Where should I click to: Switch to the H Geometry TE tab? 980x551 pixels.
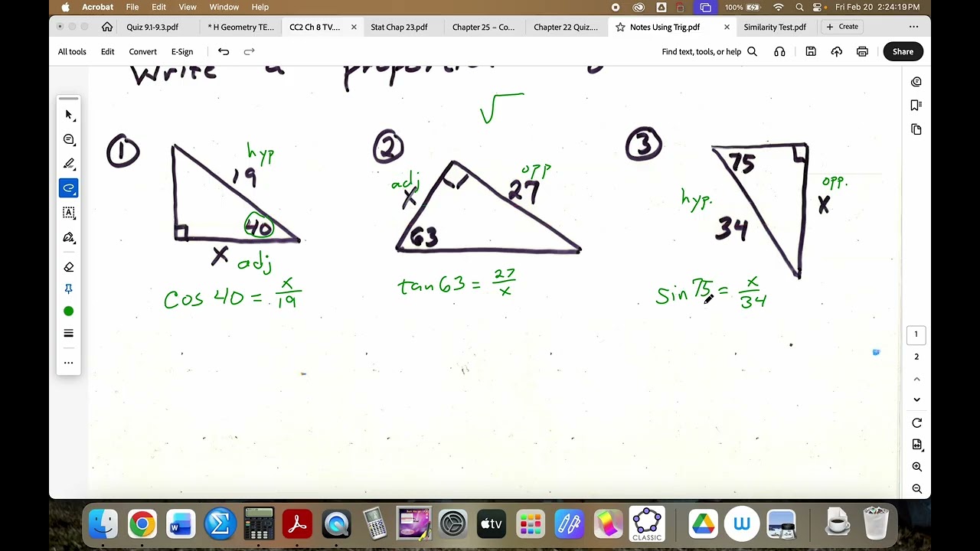[240, 27]
